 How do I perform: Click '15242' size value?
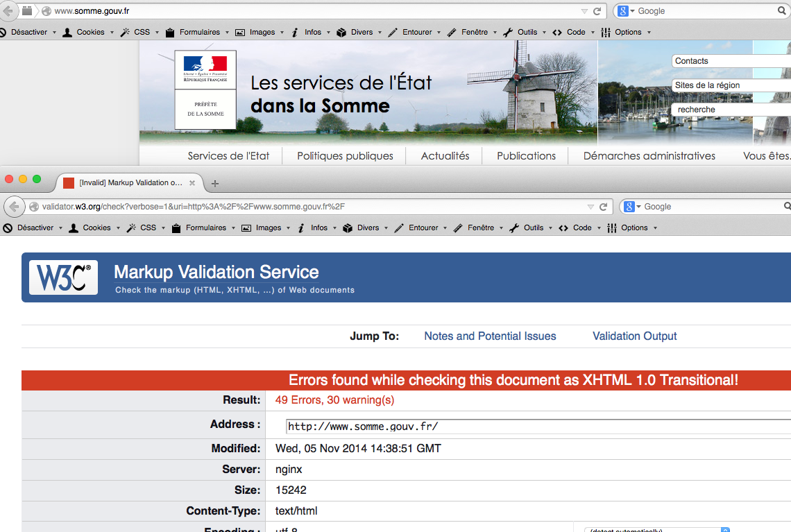(291, 490)
